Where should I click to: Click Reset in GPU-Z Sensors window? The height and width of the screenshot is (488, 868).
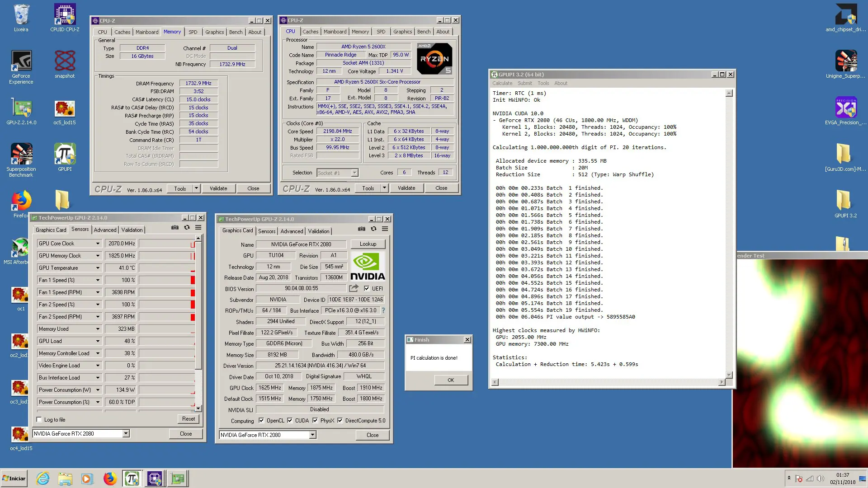click(x=189, y=419)
